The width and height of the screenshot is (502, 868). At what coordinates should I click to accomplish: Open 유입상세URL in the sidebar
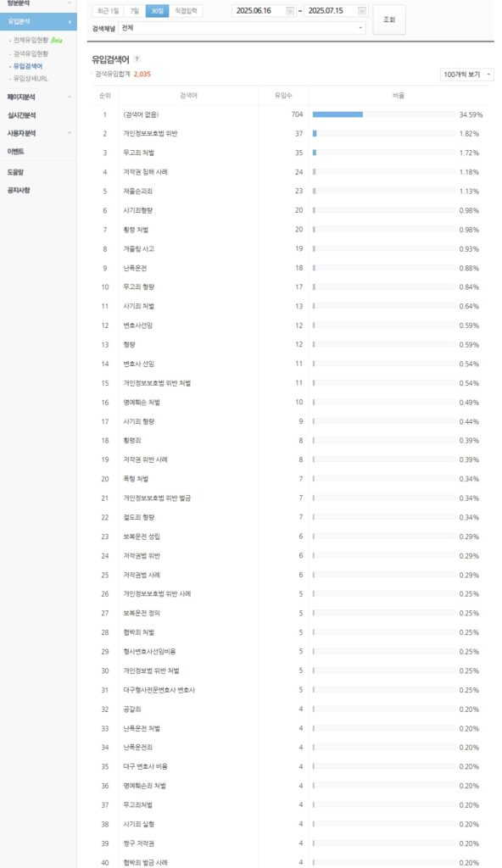coord(31,79)
